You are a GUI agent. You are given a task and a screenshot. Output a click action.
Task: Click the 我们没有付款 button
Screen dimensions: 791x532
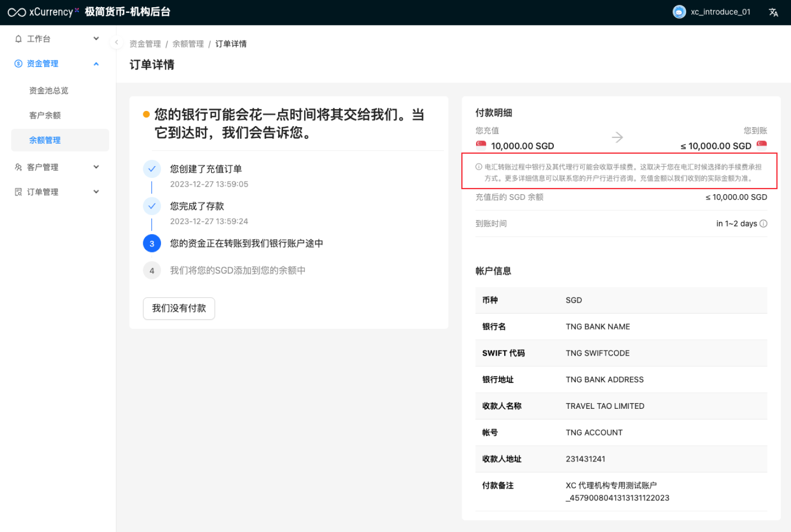[179, 309]
